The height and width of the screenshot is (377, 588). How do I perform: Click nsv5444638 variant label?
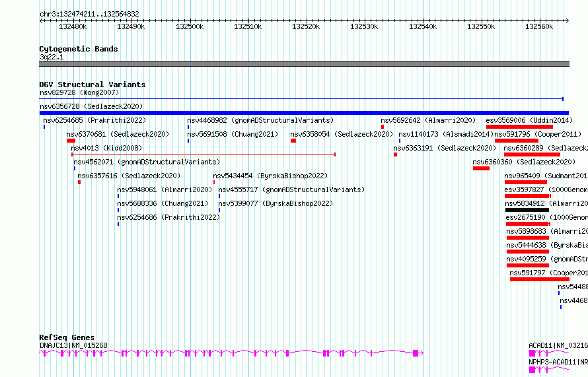coord(547,245)
